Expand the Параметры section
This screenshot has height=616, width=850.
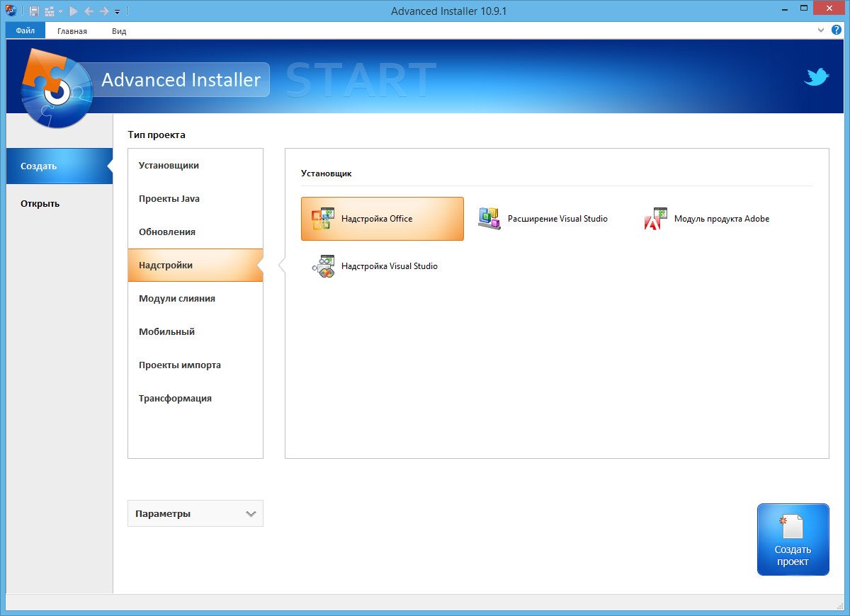pos(195,513)
